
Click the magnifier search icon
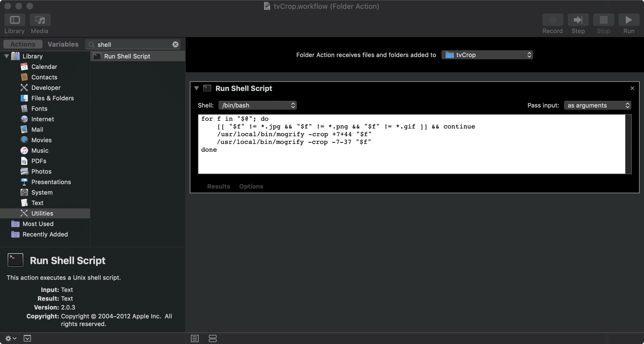point(91,45)
